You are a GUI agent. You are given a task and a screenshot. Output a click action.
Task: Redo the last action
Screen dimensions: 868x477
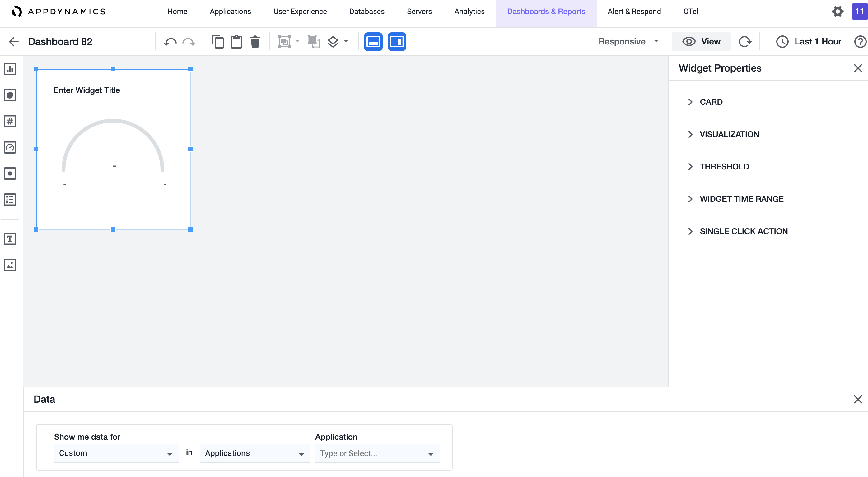pos(189,41)
